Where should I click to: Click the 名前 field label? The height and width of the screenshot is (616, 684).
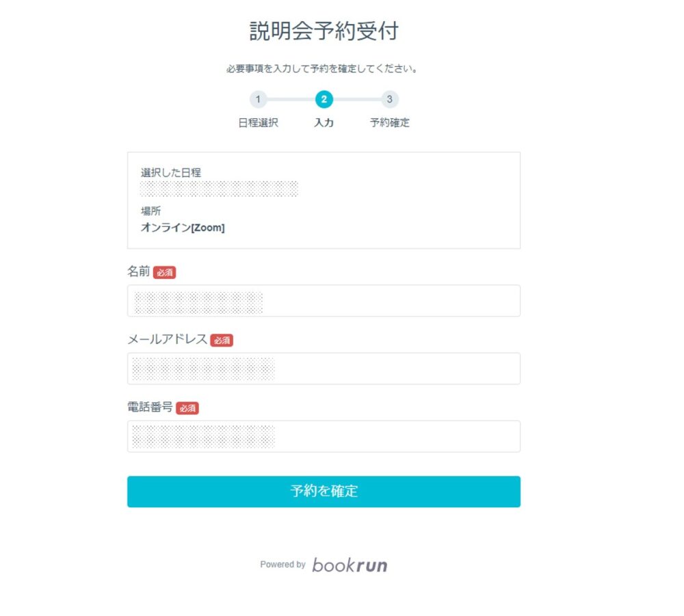point(138,271)
